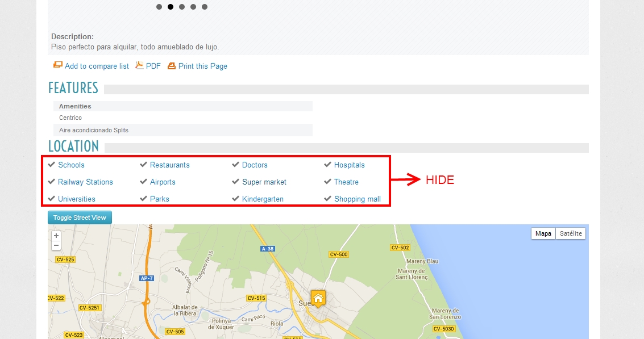Click the Albalat de la Ribera map label
Viewport: 644px width, 339px height.
[x=185, y=310]
